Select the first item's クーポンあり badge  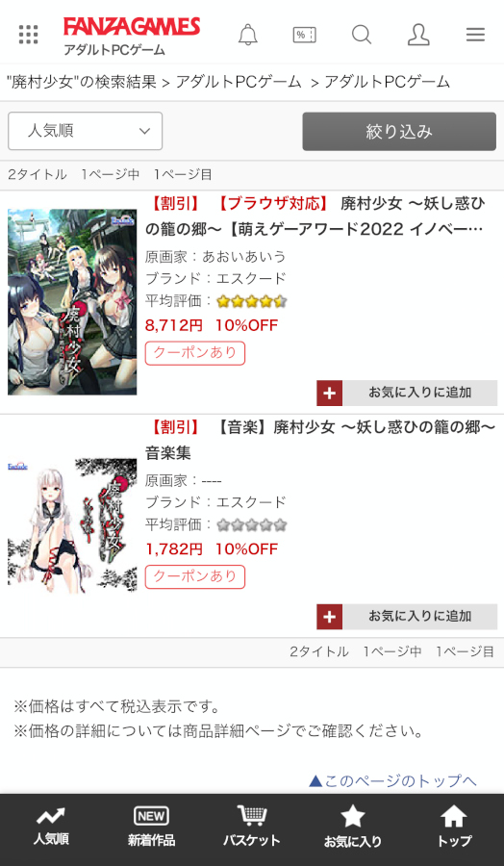(195, 353)
